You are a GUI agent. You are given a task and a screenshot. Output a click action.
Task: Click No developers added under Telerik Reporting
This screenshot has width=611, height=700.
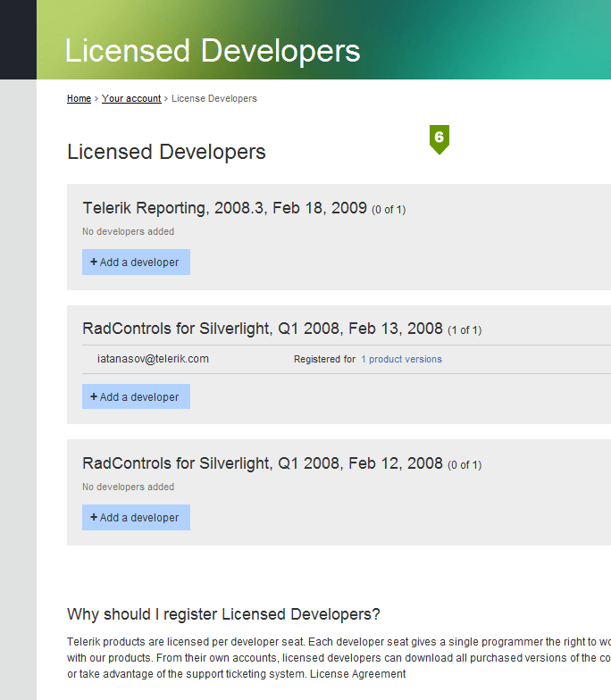129,232
